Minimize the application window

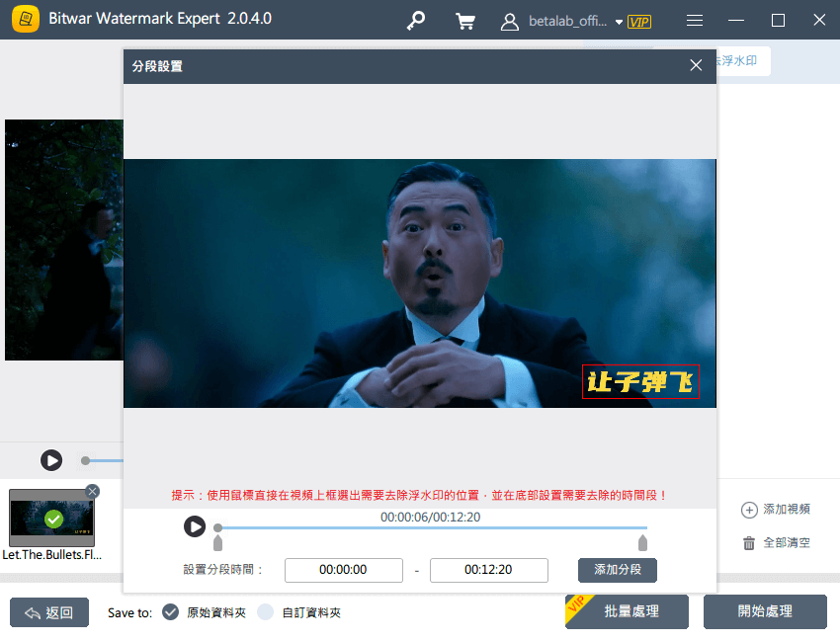736,21
